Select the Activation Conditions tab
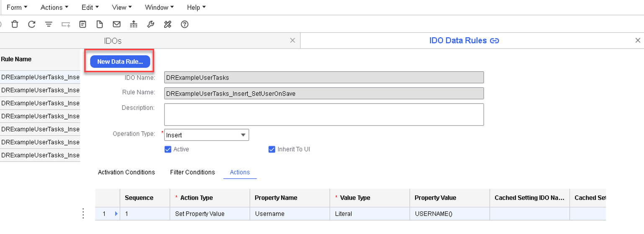Viewport: 644px width, 234px height. pos(126,172)
